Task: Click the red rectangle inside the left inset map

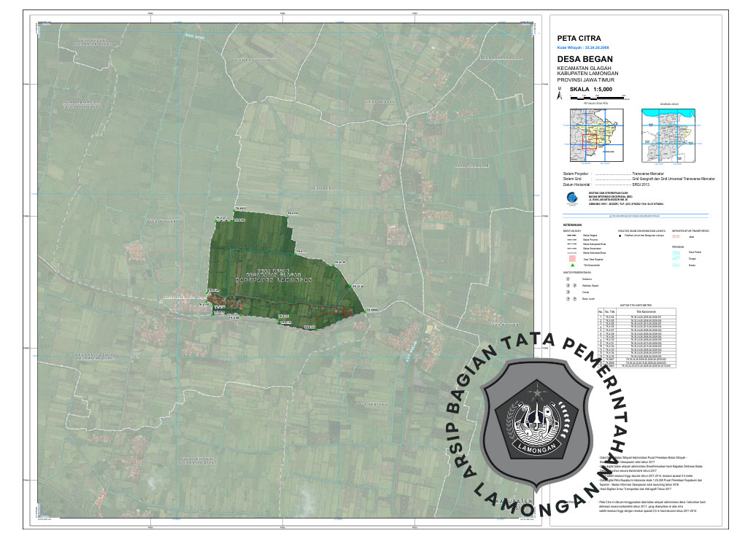Action: [591, 142]
